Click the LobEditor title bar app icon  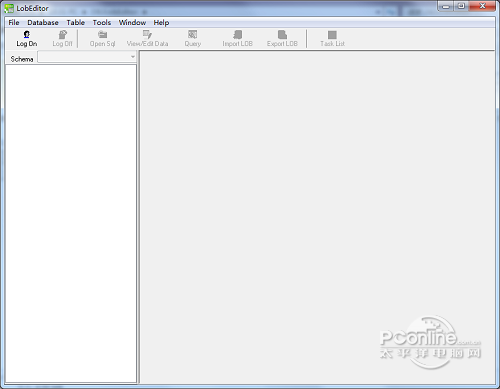tap(9, 8)
